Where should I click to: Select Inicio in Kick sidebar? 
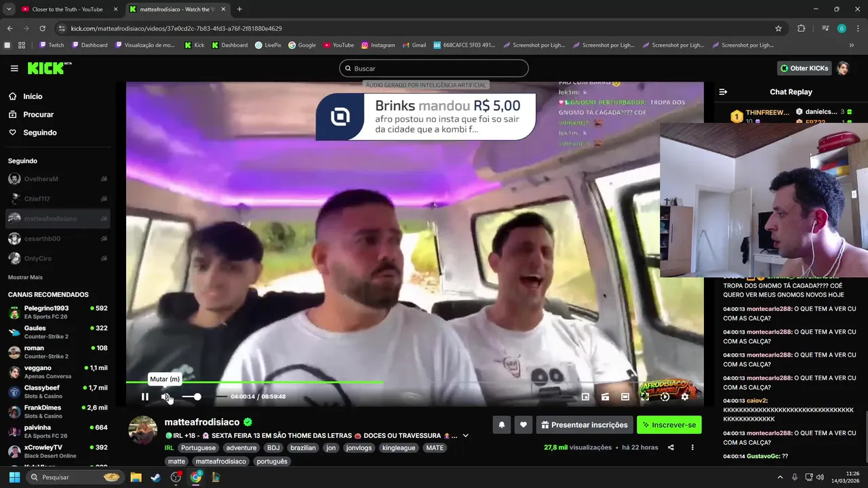(33, 96)
